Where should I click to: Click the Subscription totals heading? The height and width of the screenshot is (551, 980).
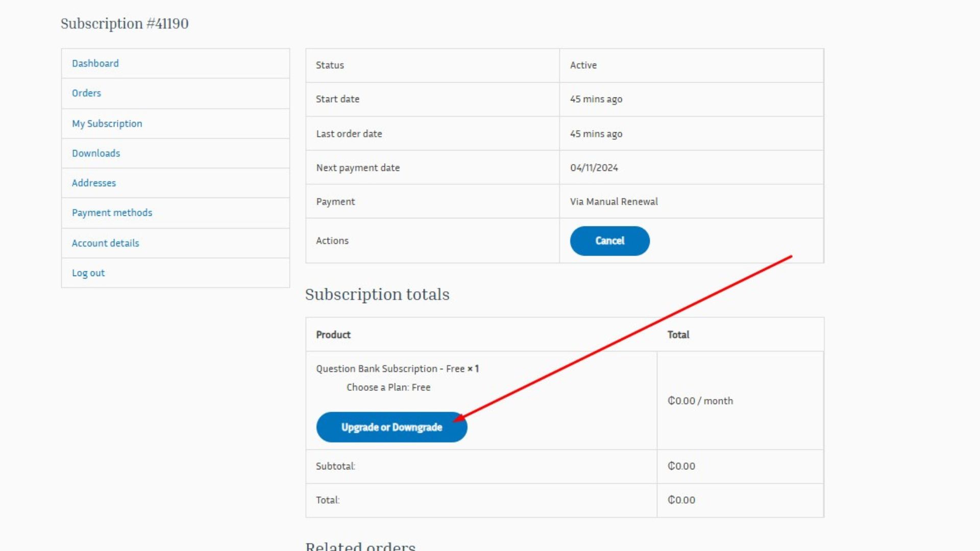[377, 294]
